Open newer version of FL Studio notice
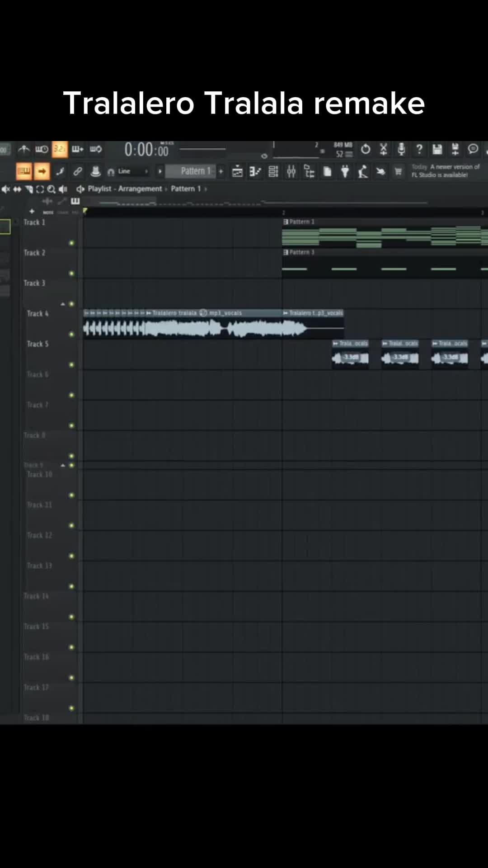The image size is (488, 868). [x=446, y=171]
